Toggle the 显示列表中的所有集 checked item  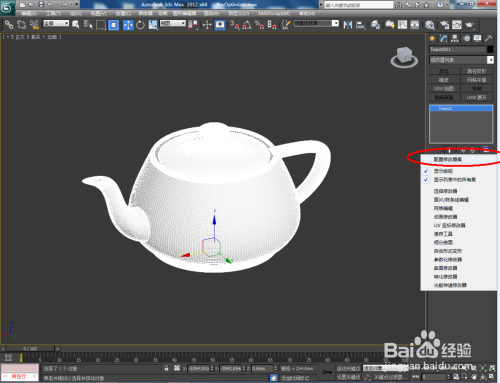[x=459, y=180]
